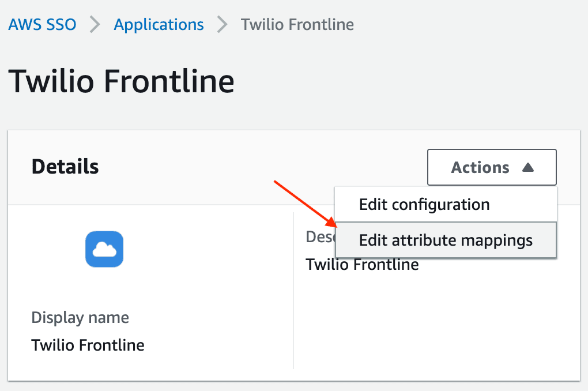This screenshot has width=588, height=391.
Task: Open the Actions menu in Details section
Action: 492,167
